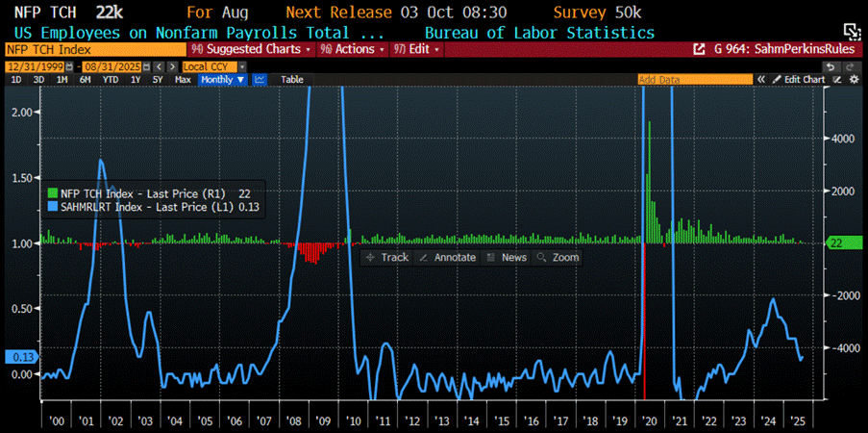Click green NFP TCH Index legend swatch

tap(53, 193)
